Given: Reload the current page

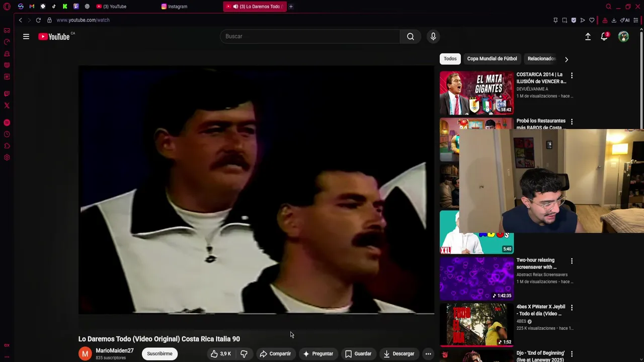Looking at the screenshot, I should pos(38,20).
